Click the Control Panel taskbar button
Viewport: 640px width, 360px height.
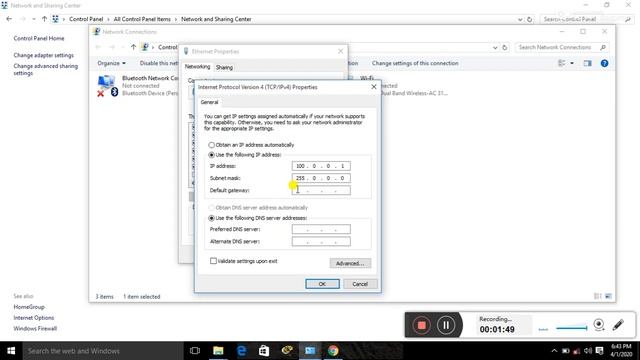pyautogui.click(x=310, y=351)
